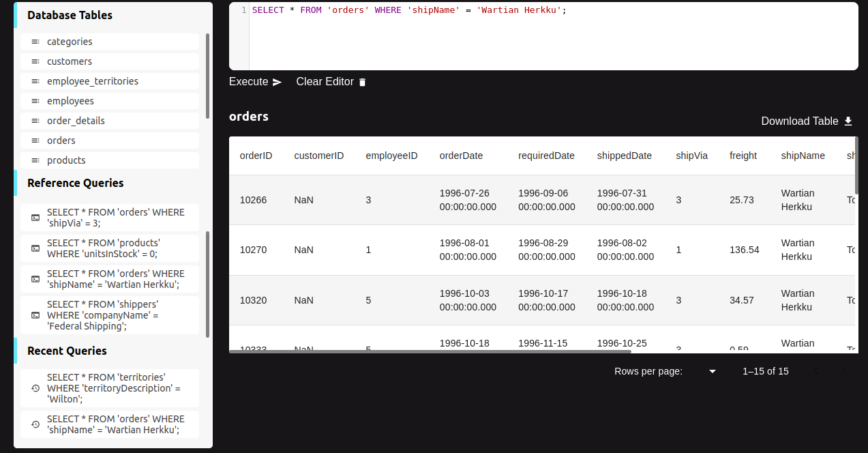Select the order_details table
Viewport: 868px width, 453px height.
coord(110,121)
